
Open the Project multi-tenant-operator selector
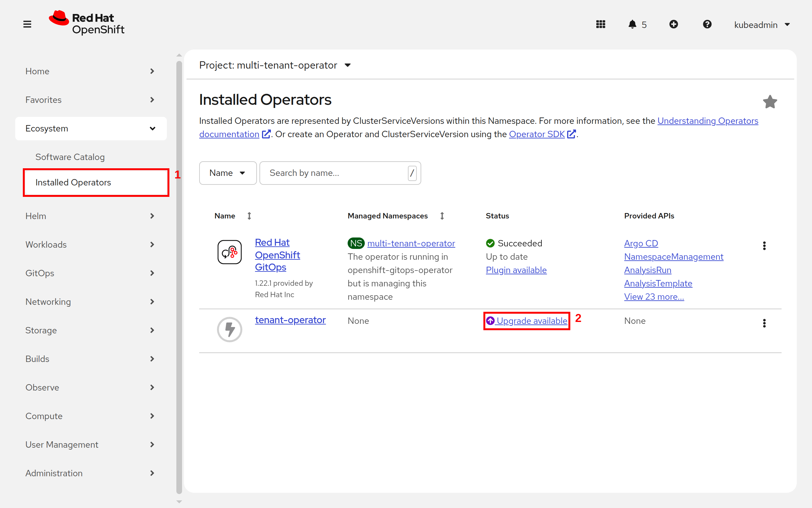(x=275, y=65)
